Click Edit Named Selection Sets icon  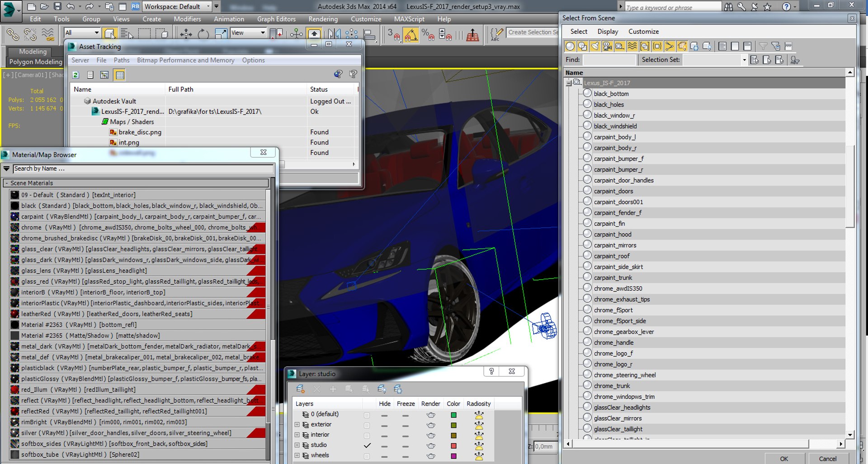pos(497,34)
